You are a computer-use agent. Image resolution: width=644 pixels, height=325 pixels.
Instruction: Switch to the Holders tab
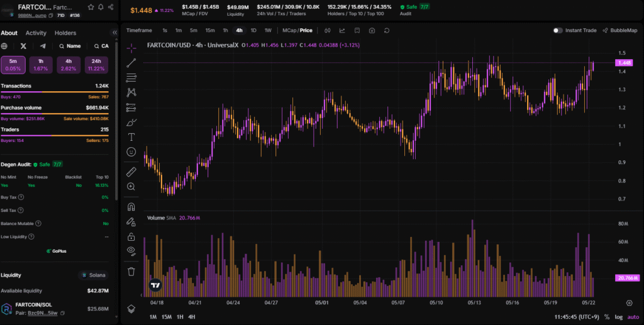point(65,33)
